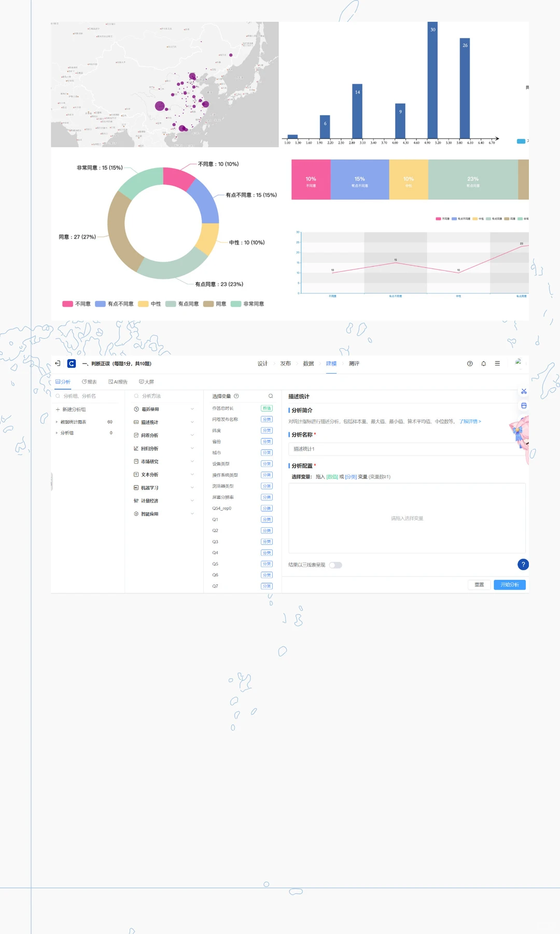Click the exit/back arrow icon
This screenshot has height=934, width=560.
tap(58, 363)
